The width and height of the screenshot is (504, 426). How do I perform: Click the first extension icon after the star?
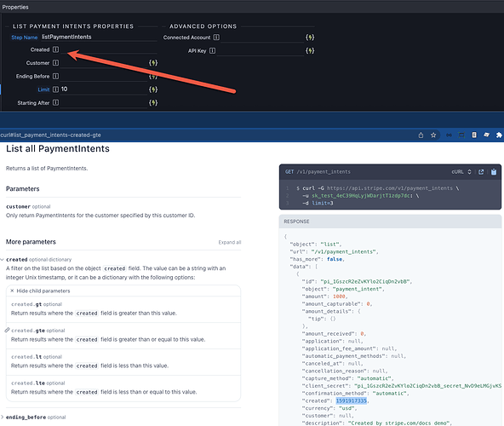(449, 135)
